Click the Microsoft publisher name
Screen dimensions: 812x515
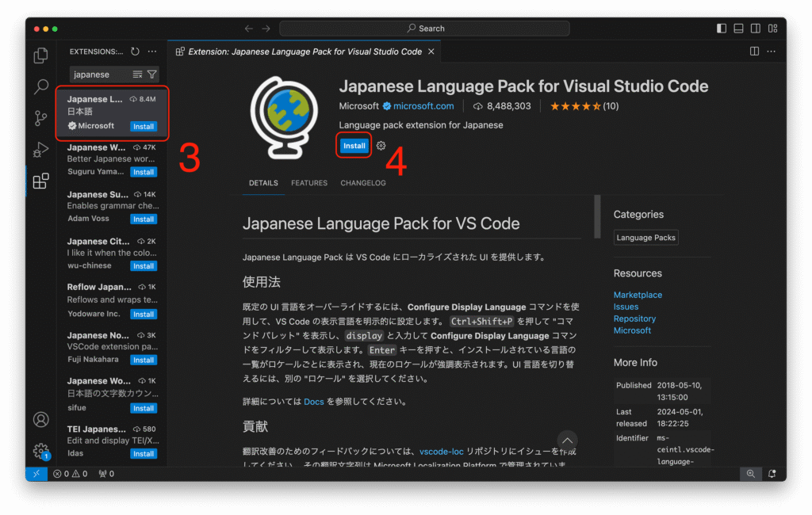tap(359, 106)
